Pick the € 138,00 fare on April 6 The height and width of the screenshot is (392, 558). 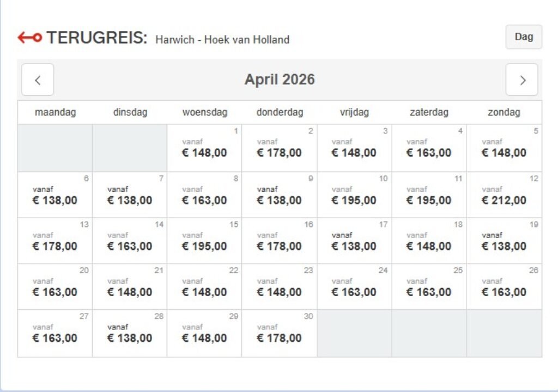54,195
